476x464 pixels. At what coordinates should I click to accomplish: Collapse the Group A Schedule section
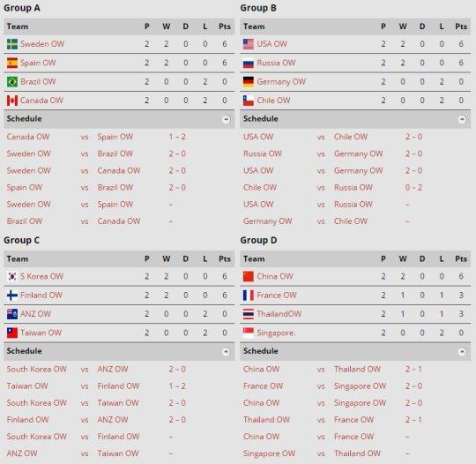click(226, 119)
